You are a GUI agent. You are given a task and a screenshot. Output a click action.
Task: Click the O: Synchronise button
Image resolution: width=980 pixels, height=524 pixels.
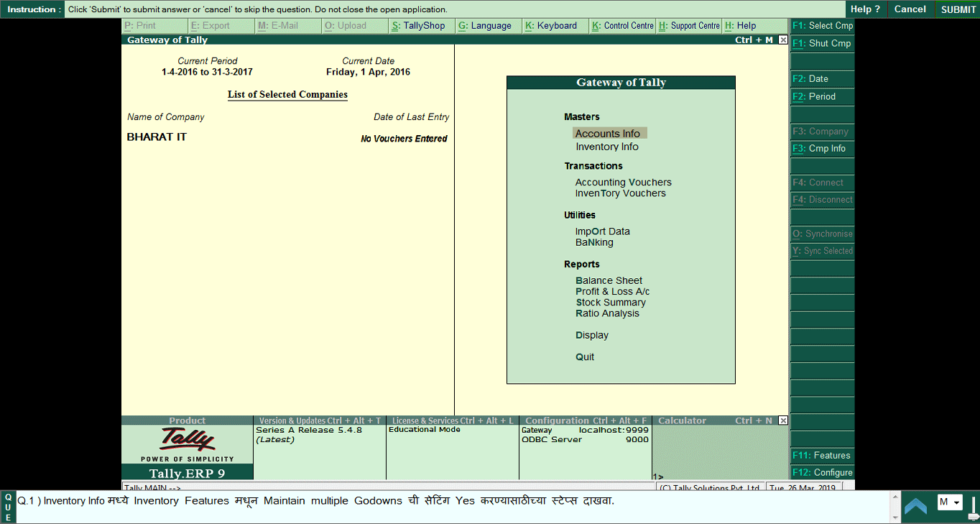click(823, 234)
